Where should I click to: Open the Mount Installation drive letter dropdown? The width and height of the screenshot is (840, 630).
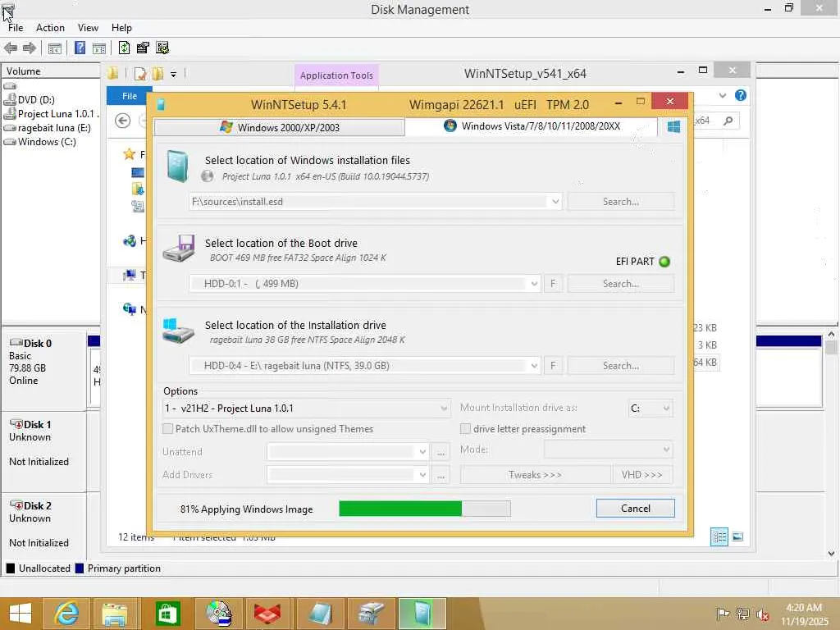tap(666, 409)
